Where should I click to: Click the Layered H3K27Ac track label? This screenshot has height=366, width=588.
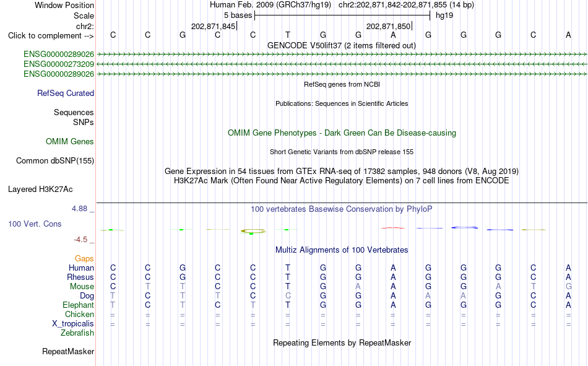pyautogui.click(x=40, y=190)
